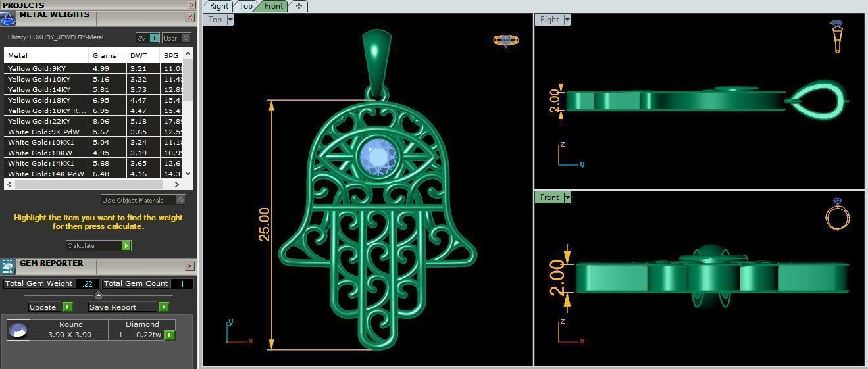Click the Right viewport title label
This screenshot has height=369, width=868.
[549, 20]
